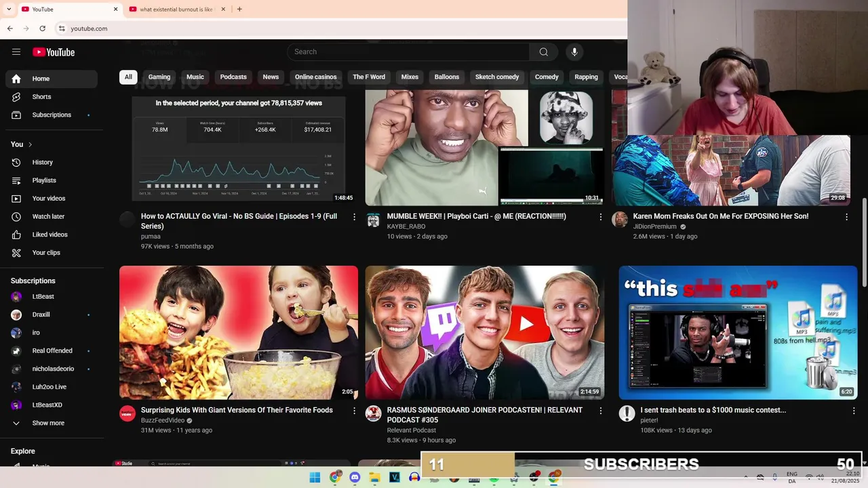The image size is (868, 488).
Task: Click JiDionPremium channel avatar
Action: pos(620,220)
